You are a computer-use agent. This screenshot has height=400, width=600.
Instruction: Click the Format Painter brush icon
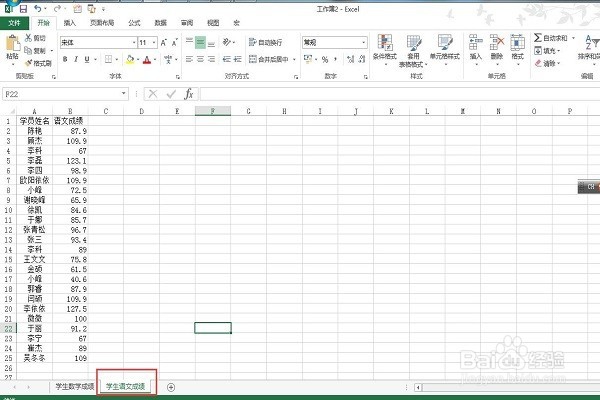(28, 63)
